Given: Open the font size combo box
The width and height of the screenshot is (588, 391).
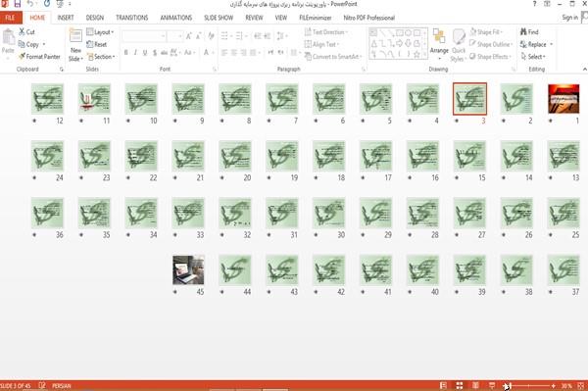Looking at the screenshot, I should click(x=175, y=36).
